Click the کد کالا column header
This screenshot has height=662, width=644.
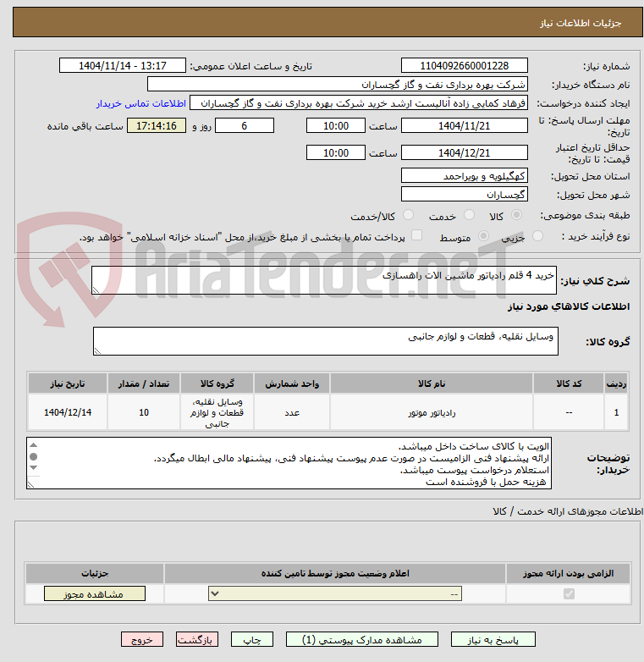[569, 383]
